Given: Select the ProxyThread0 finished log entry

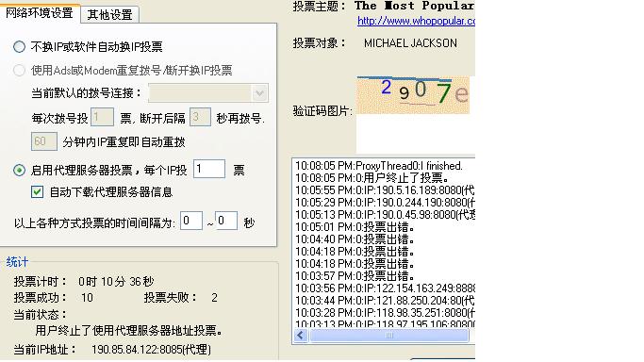Looking at the screenshot, I should 379,166.
